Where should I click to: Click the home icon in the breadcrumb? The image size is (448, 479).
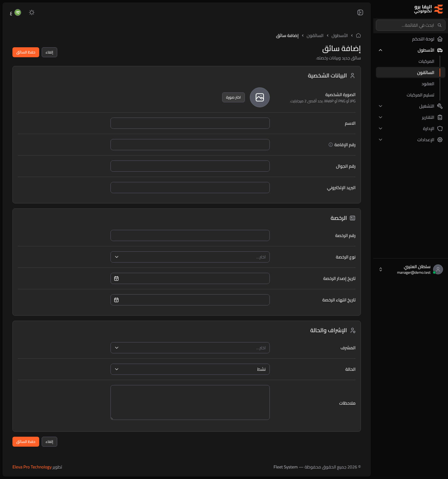[358, 35]
